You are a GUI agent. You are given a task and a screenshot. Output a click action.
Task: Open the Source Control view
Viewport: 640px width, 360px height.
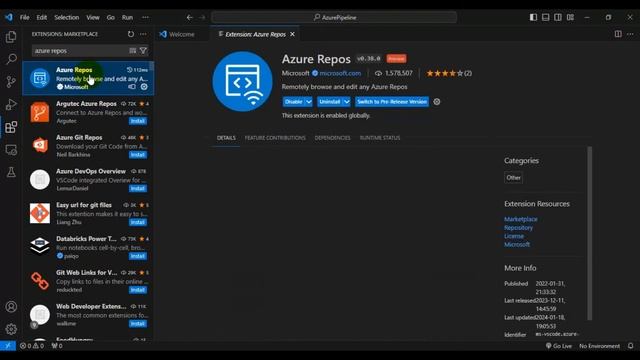tap(11, 82)
